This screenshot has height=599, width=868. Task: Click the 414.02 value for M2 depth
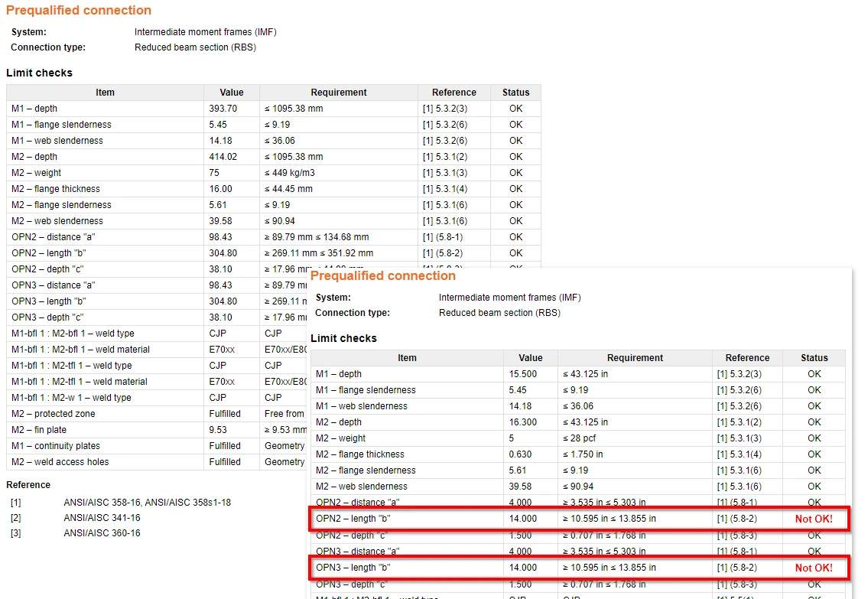click(x=223, y=157)
